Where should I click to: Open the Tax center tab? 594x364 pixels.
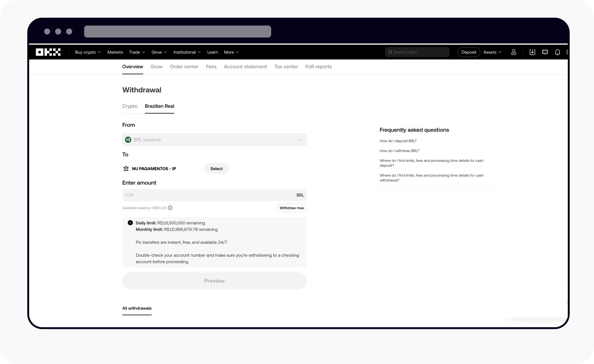pyautogui.click(x=286, y=67)
